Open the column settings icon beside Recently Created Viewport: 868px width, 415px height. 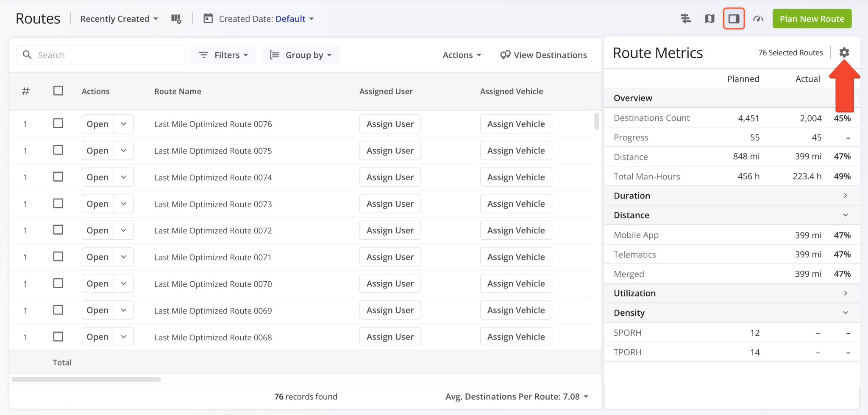pyautogui.click(x=176, y=18)
